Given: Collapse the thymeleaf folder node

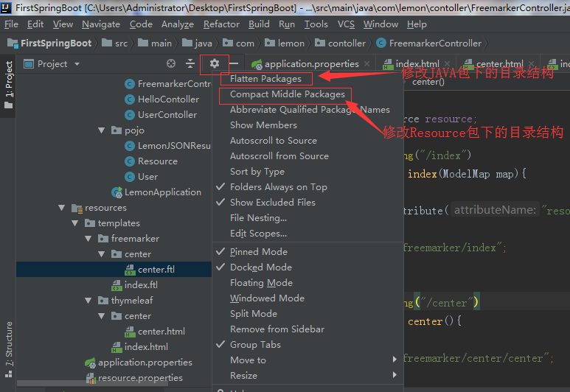Looking at the screenshot, I should point(88,301).
